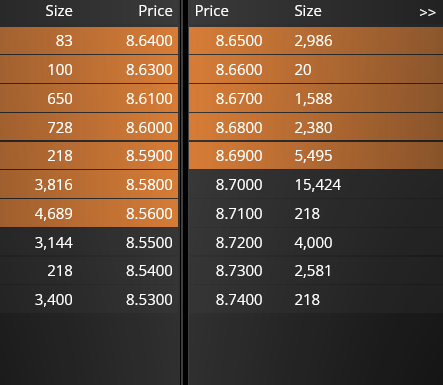
Task: Select ask size 15,424 at 8.7000
Action: click(318, 185)
